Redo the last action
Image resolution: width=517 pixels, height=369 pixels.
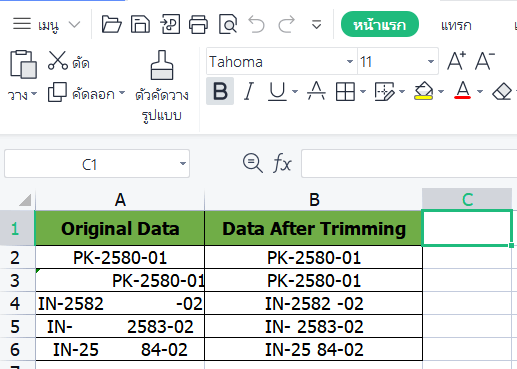pos(286,24)
